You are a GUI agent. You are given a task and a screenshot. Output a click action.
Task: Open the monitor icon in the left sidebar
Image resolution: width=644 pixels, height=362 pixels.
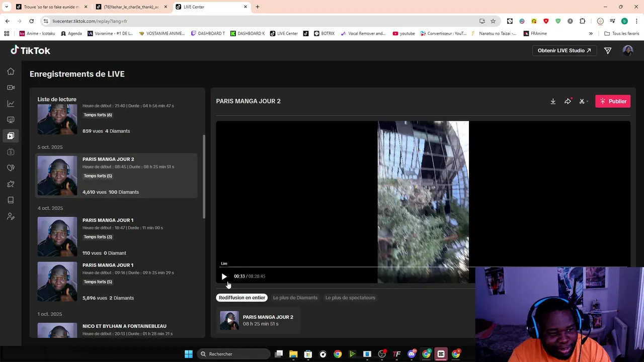11,120
